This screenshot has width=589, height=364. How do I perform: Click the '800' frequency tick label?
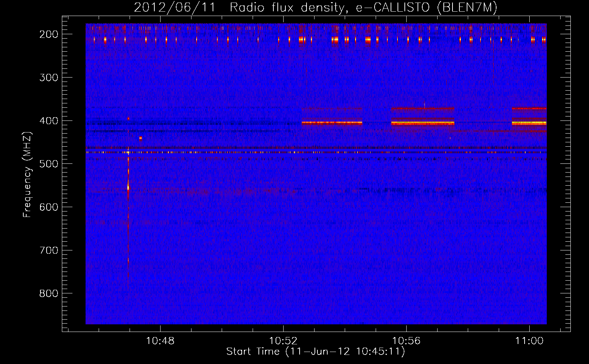point(49,293)
